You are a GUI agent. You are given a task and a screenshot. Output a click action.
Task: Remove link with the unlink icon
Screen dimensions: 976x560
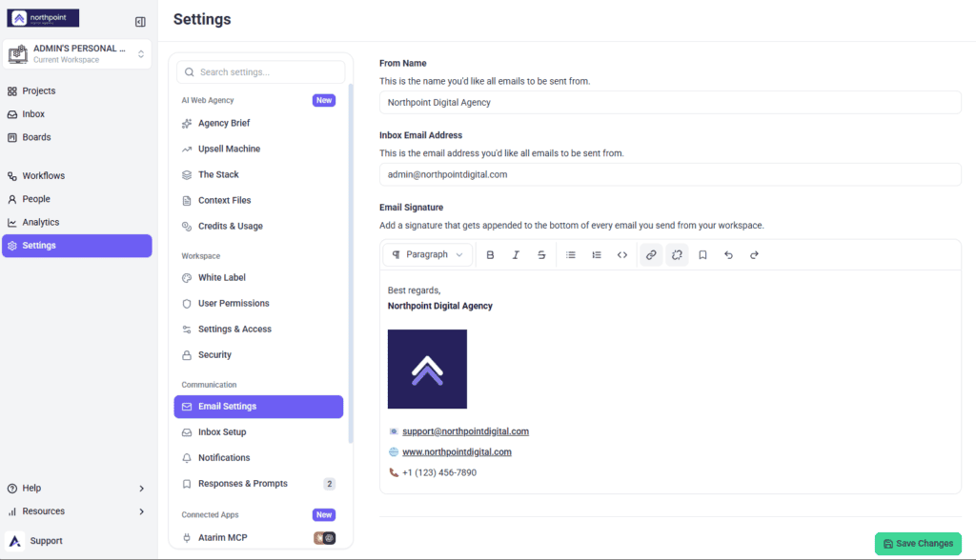[677, 255]
